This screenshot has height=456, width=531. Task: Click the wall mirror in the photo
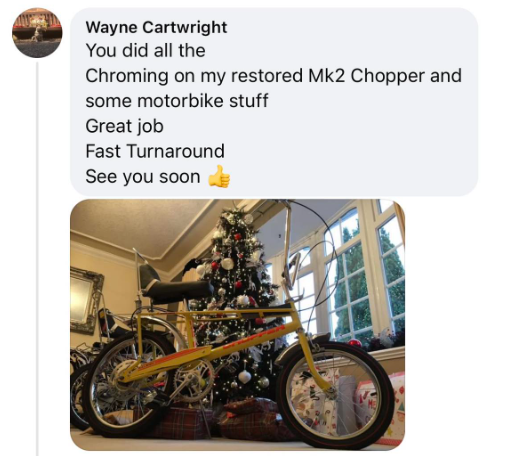click(85, 300)
